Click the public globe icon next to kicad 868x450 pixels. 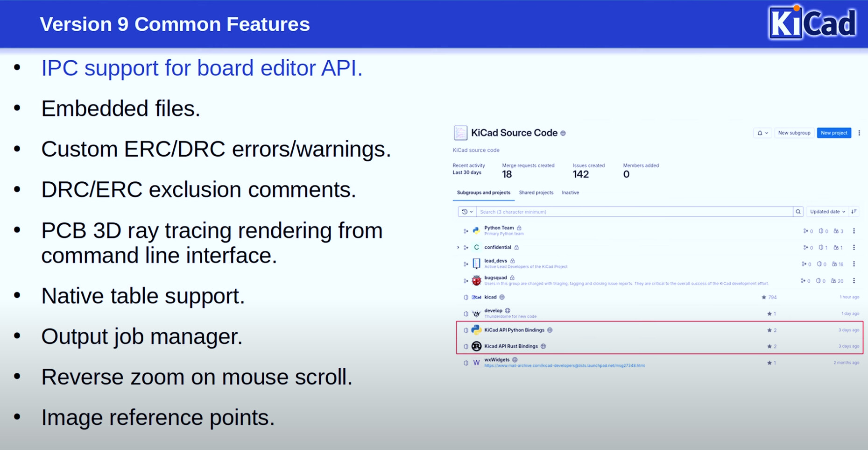click(502, 297)
